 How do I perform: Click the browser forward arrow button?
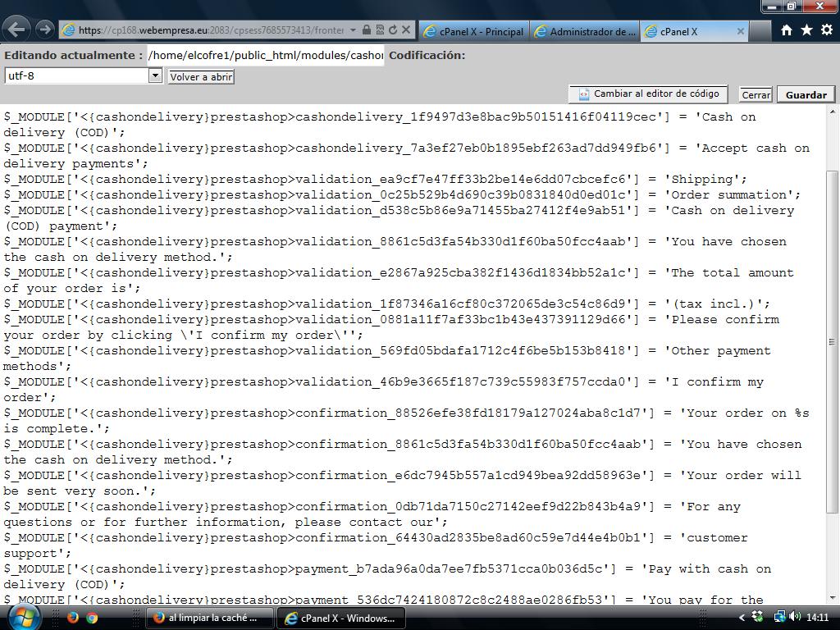pos(45,30)
